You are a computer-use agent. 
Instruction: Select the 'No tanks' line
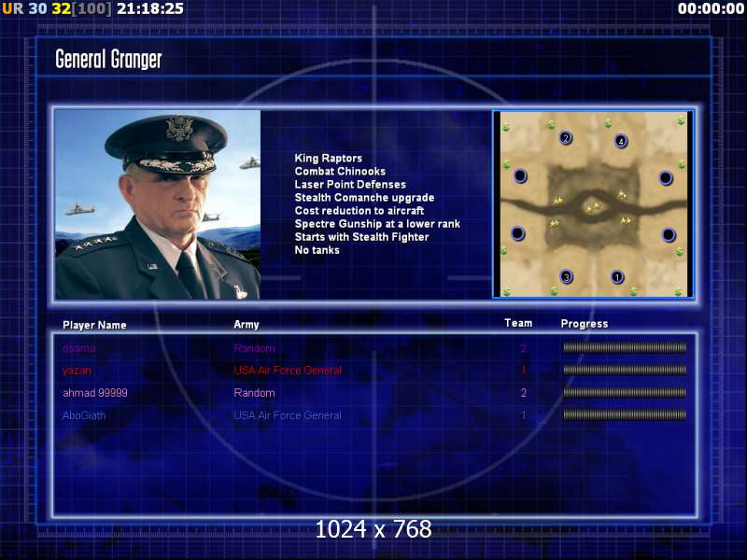coord(317,250)
